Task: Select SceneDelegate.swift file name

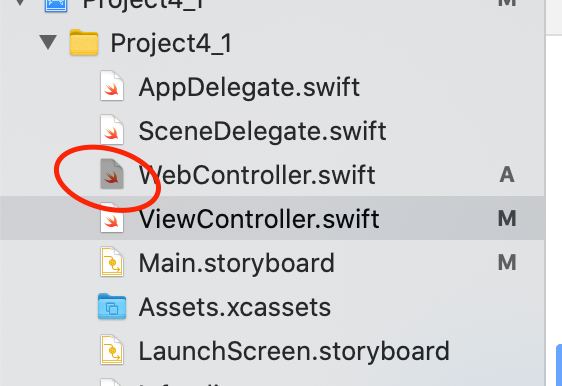Action: pos(262,131)
